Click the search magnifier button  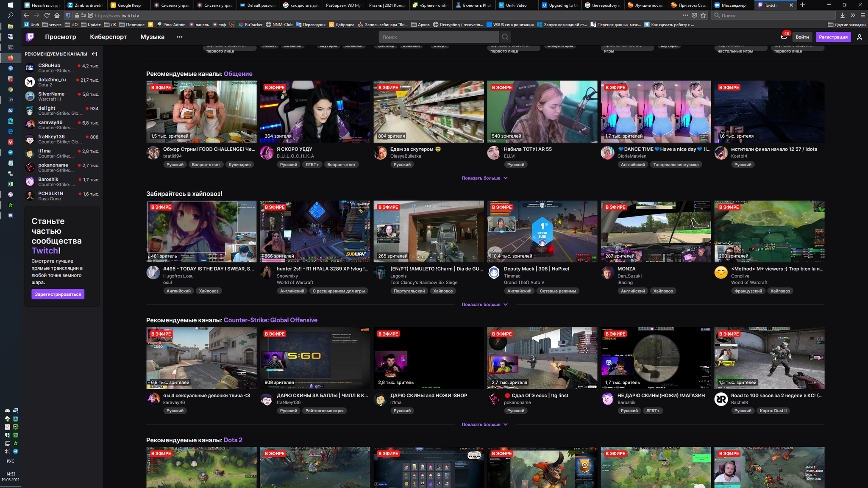click(505, 37)
